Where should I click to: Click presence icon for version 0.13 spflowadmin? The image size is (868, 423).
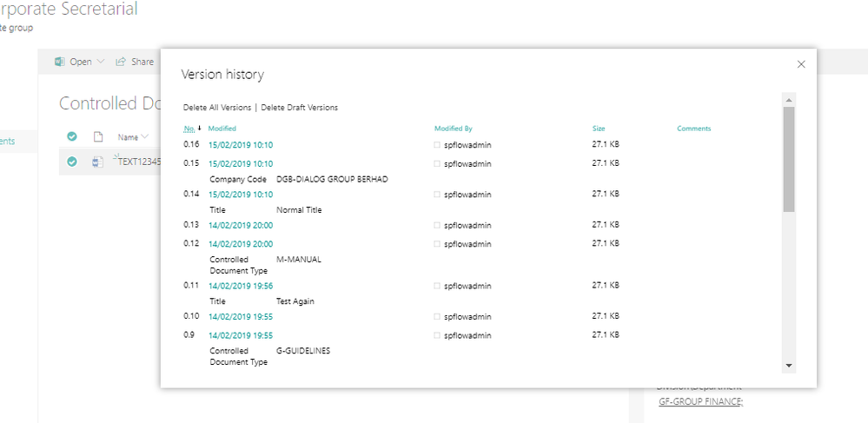coord(437,225)
